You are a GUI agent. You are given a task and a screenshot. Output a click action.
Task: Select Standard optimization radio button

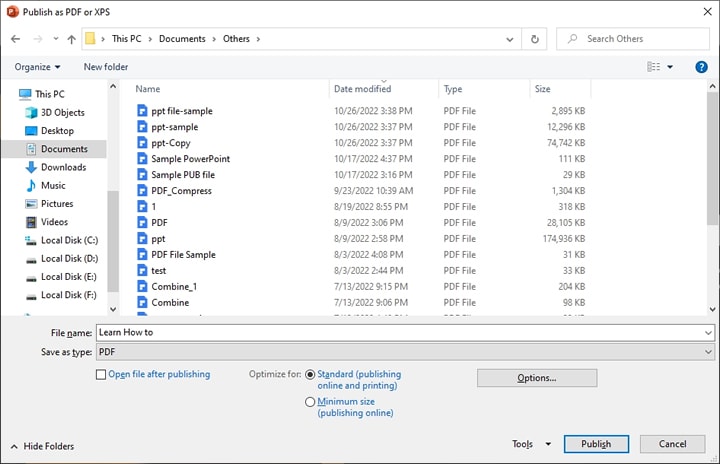(x=310, y=375)
